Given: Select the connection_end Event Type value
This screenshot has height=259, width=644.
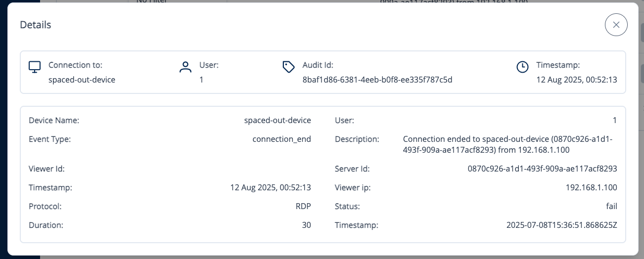Looking at the screenshot, I should [281, 139].
